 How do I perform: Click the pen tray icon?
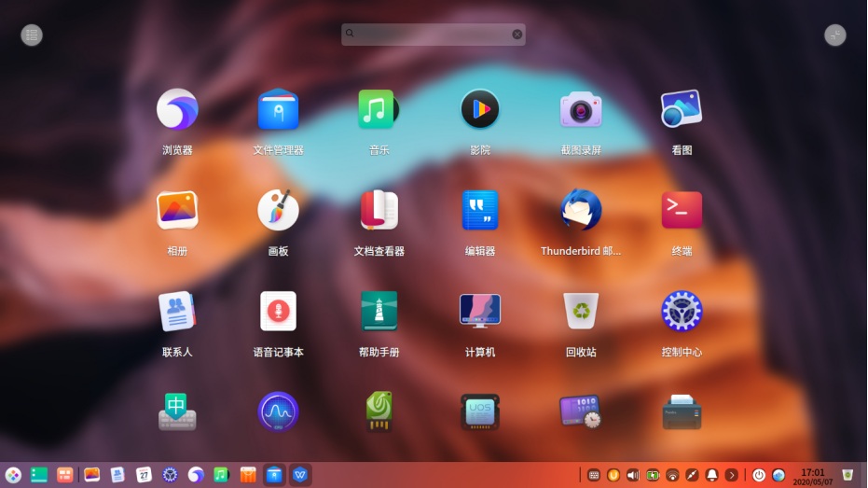(692, 475)
